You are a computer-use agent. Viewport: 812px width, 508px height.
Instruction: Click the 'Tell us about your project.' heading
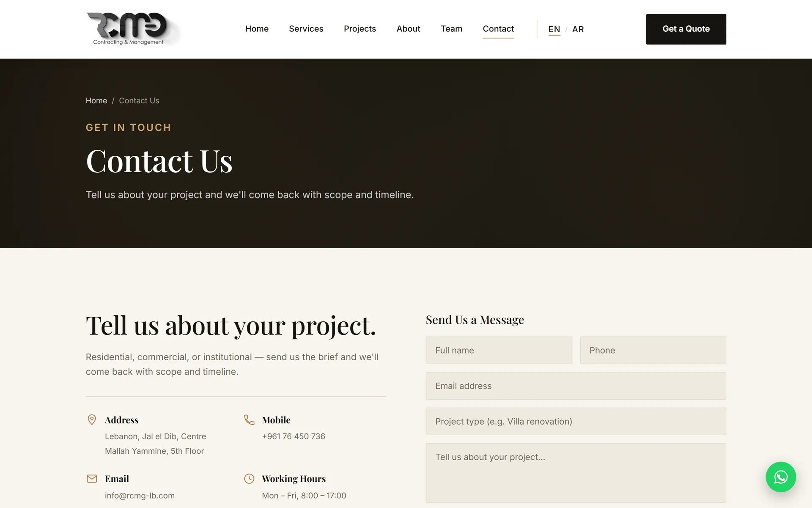pyautogui.click(x=231, y=326)
